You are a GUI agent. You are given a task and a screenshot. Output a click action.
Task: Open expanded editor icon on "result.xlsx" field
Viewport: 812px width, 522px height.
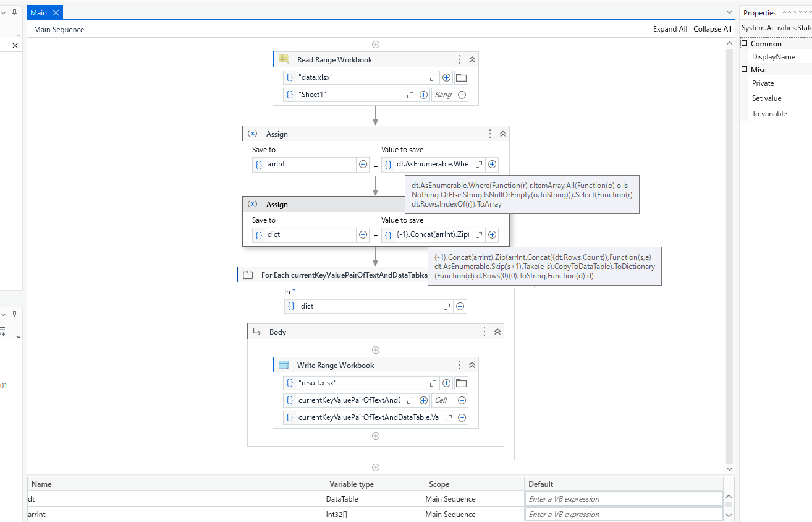click(434, 383)
